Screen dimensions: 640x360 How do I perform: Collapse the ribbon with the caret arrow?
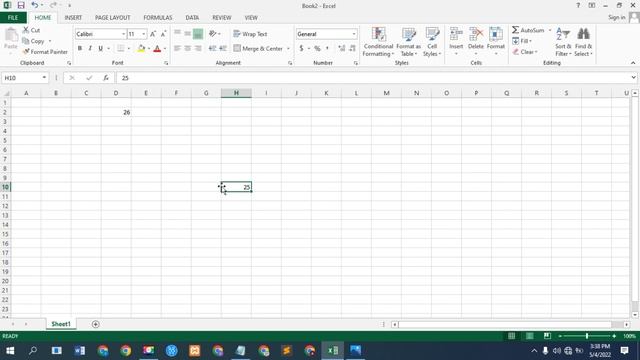tap(633, 63)
